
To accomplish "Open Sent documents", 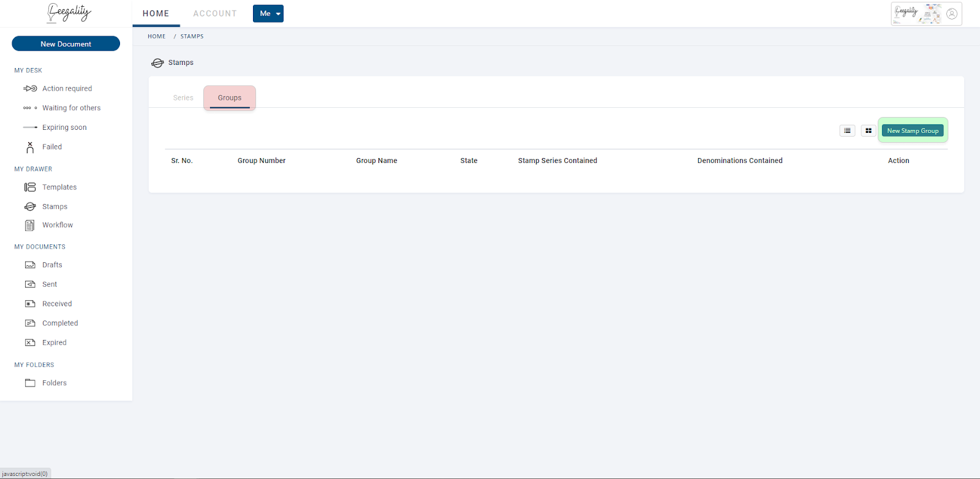I will pyautogui.click(x=50, y=284).
